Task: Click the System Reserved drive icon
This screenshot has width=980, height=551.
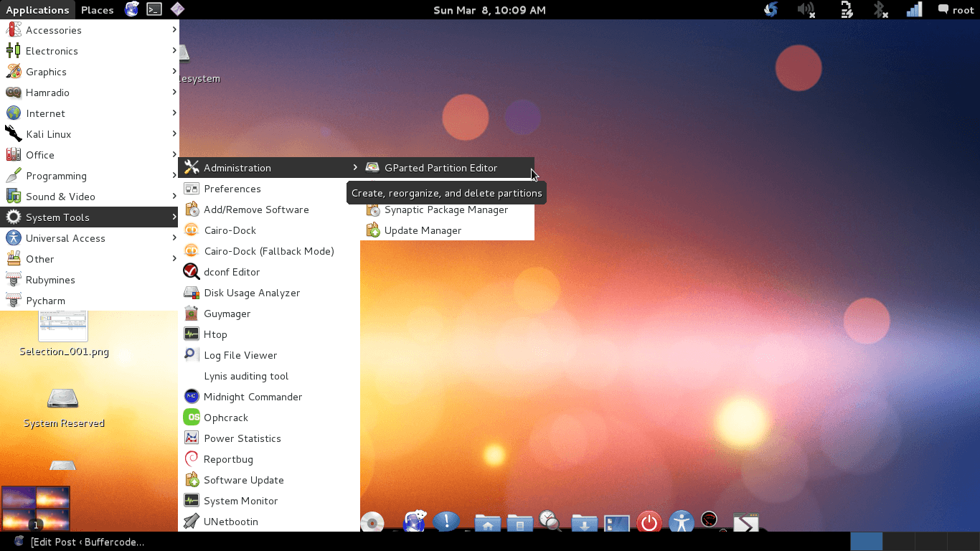Action: 63,397
